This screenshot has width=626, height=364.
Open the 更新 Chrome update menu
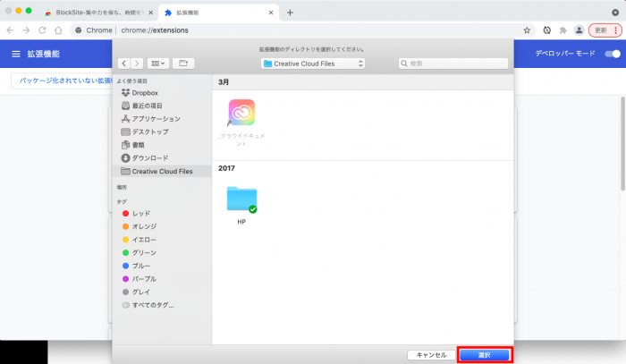point(605,30)
